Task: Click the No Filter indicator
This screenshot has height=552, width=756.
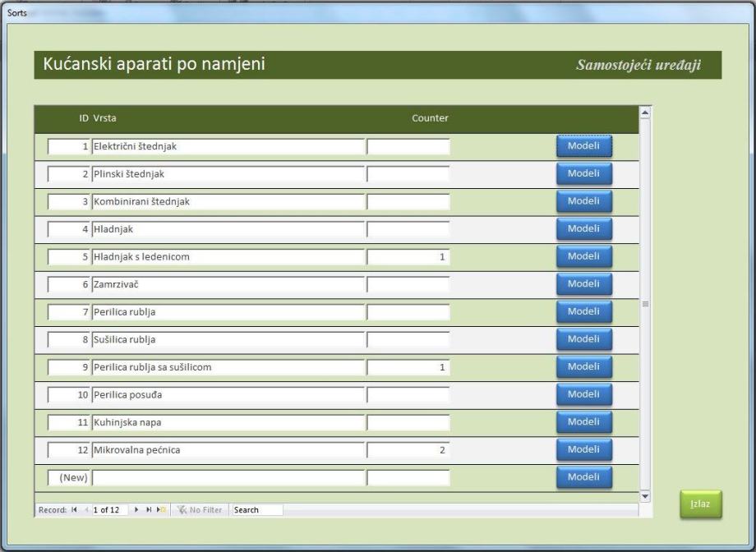Action: pyautogui.click(x=199, y=509)
